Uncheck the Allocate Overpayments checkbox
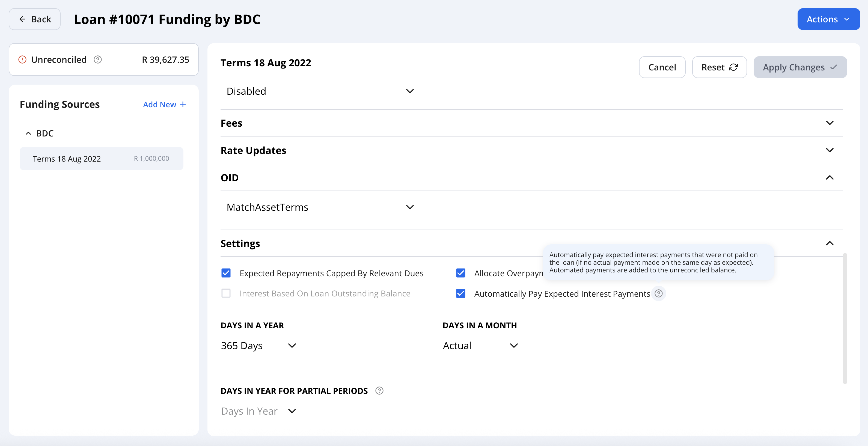868x446 pixels. point(461,273)
